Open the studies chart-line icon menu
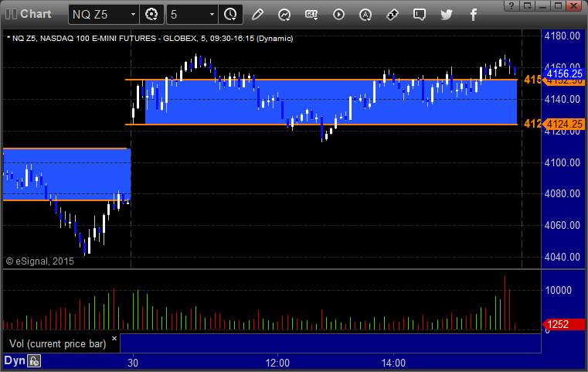The width and height of the screenshot is (588, 372). coord(284,14)
